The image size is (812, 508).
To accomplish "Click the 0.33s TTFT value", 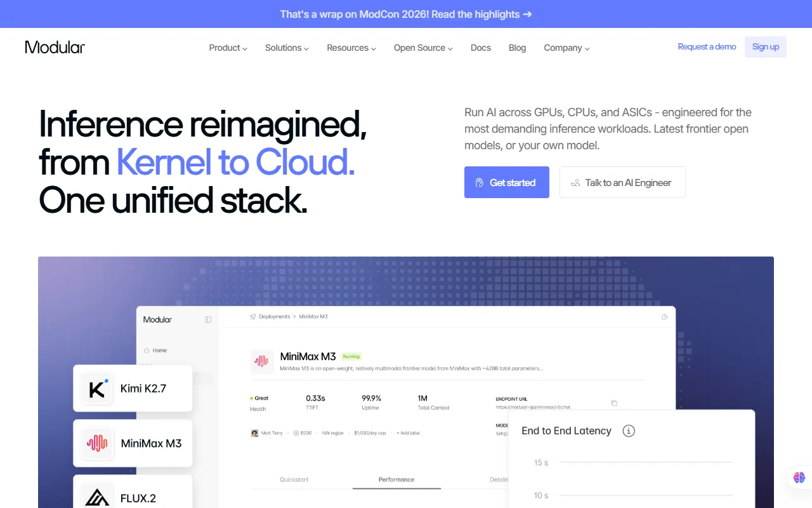I will [x=315, y=398].
